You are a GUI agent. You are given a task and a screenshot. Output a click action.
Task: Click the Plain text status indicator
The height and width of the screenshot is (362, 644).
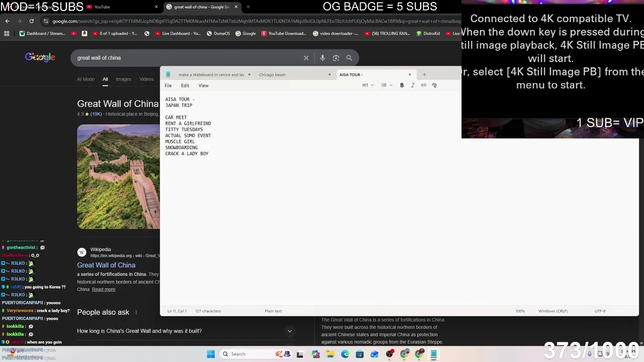click(x=273, y=311)
